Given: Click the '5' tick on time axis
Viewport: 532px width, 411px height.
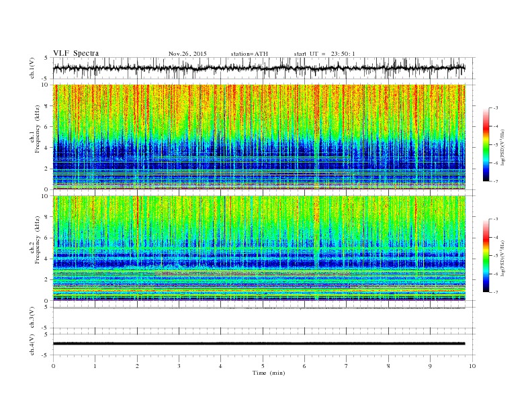Looking at the screenshot, I should (x=263, y=366).
